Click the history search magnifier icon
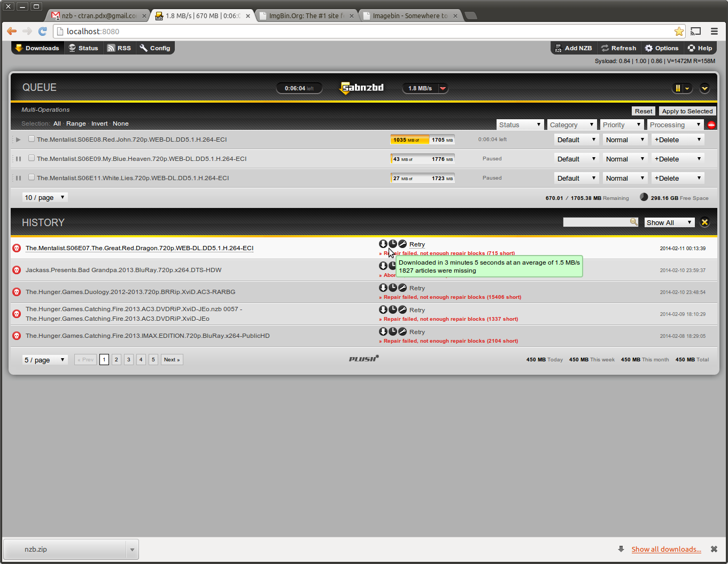Screen dimensions: 728x564 (x=634, y=221)
